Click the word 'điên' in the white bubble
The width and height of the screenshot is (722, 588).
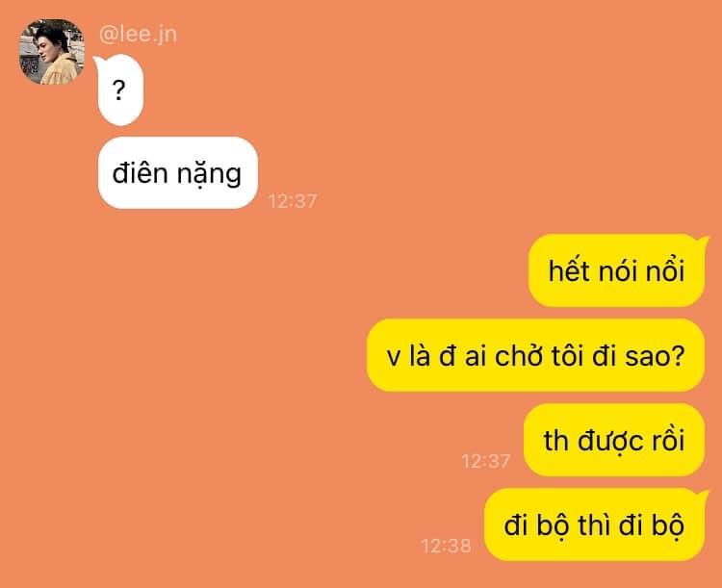click(x=140, y=173)
